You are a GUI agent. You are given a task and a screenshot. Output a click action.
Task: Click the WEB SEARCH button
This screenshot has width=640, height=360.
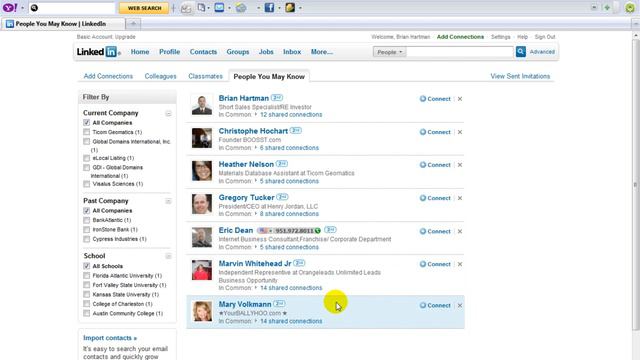(144, 8)
